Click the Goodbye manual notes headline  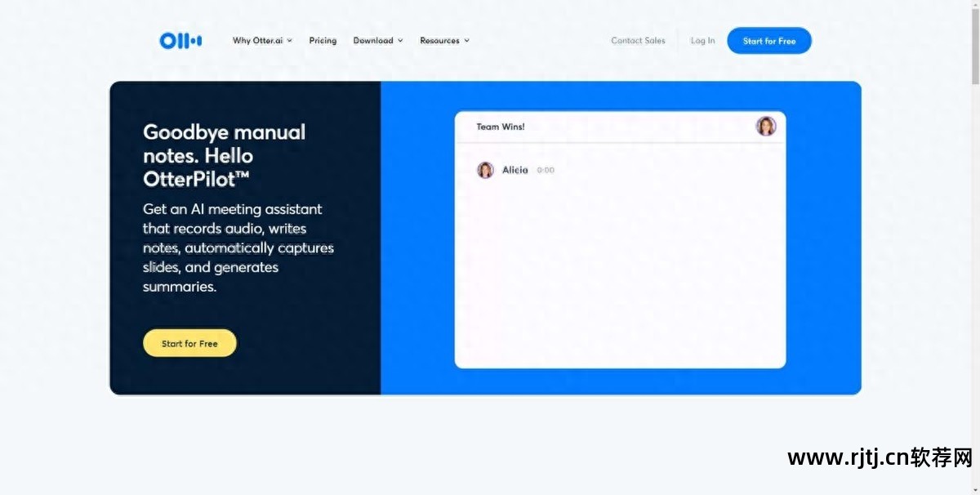[x=225, y=155]
